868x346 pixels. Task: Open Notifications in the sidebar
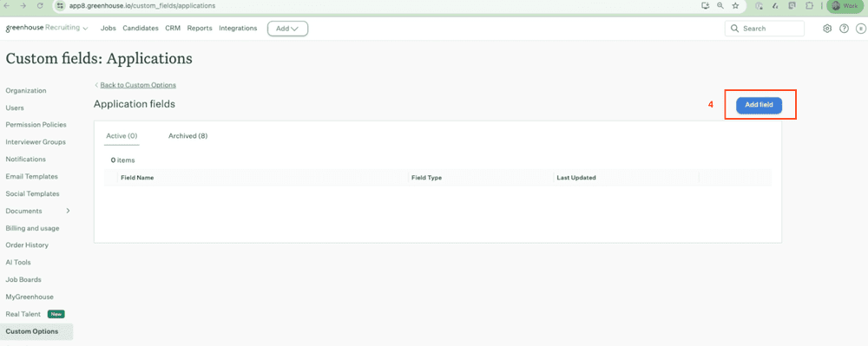(x=25, y=160)
